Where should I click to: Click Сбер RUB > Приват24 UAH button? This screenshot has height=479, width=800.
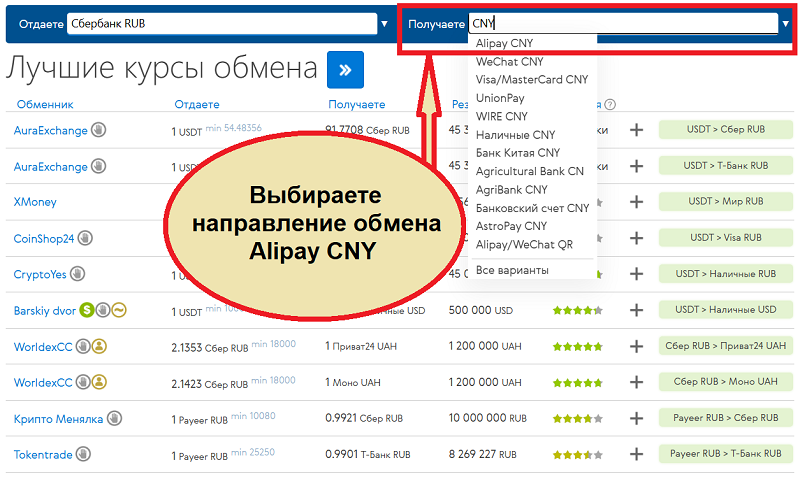coord(726,346)
